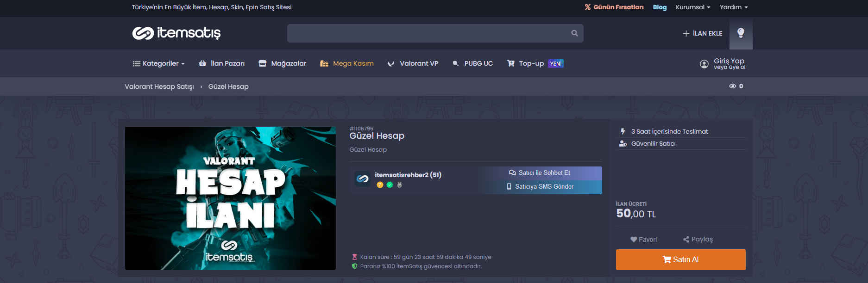Click the listing number #1106796
Image resolution: width=868 pixels, height=283 pixels.
pyautogui.click(x=361, y=129)
